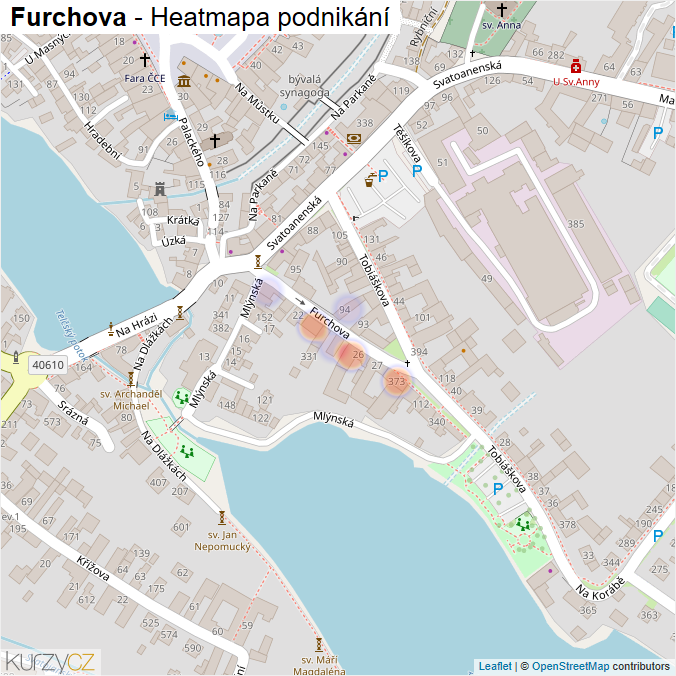The image size is (676, 676).
Task: Click the statue icon at sv. Máří Magdaléna
Action: (319, 645)
